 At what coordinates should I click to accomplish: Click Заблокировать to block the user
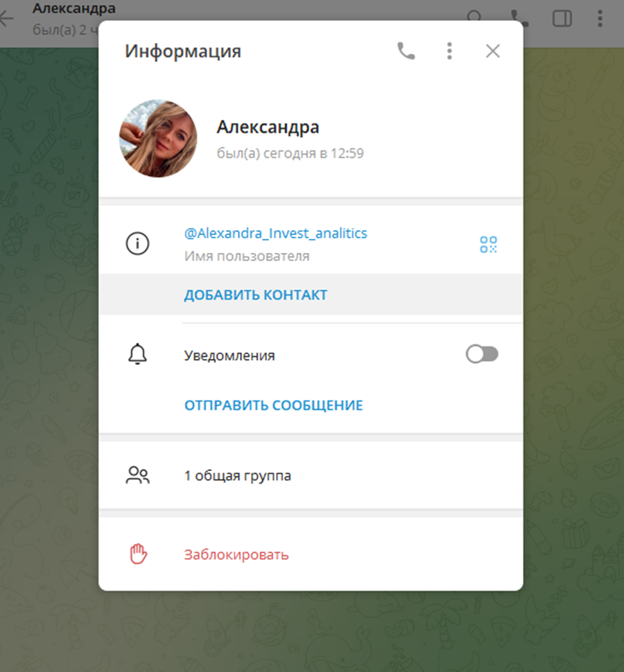[x=236, y=554]
